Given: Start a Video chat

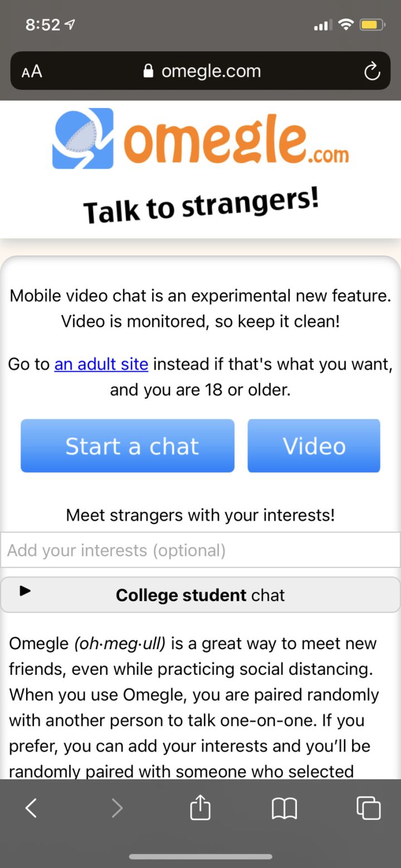Looking at the screenshot, I should [x=314, y=446].
